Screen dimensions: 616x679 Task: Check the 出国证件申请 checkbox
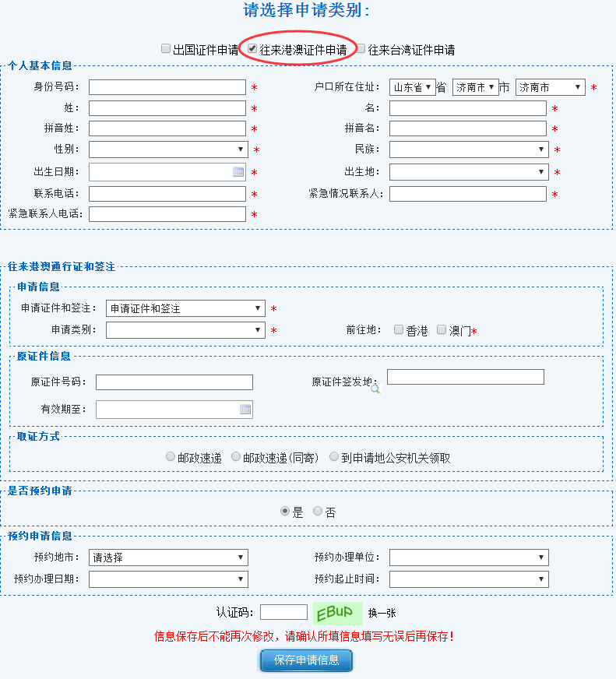click(x=166, y=48)
